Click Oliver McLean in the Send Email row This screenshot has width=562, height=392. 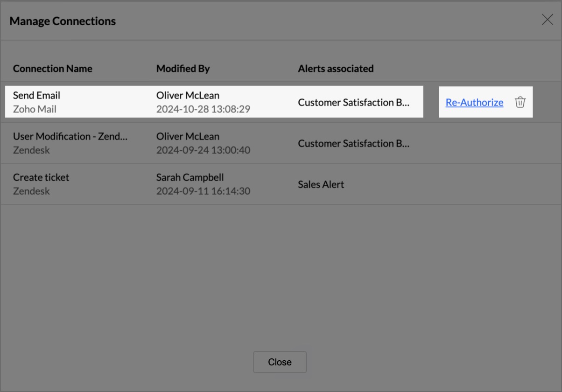coord(188,95)
